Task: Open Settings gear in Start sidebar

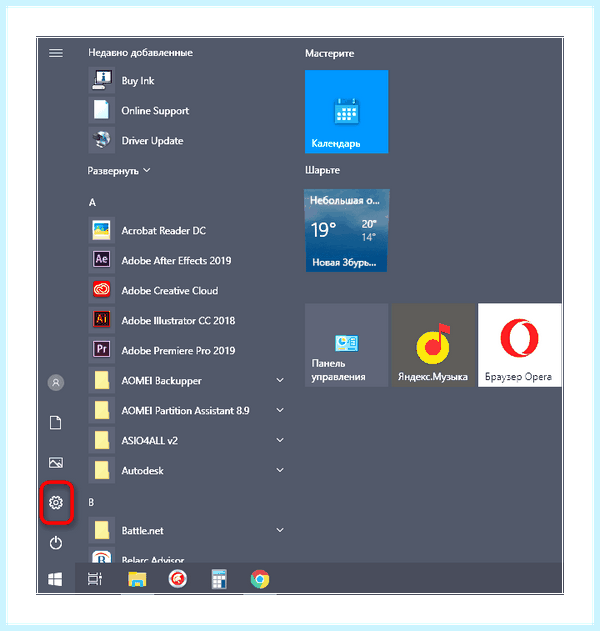Action: click(x=56, y=502)
